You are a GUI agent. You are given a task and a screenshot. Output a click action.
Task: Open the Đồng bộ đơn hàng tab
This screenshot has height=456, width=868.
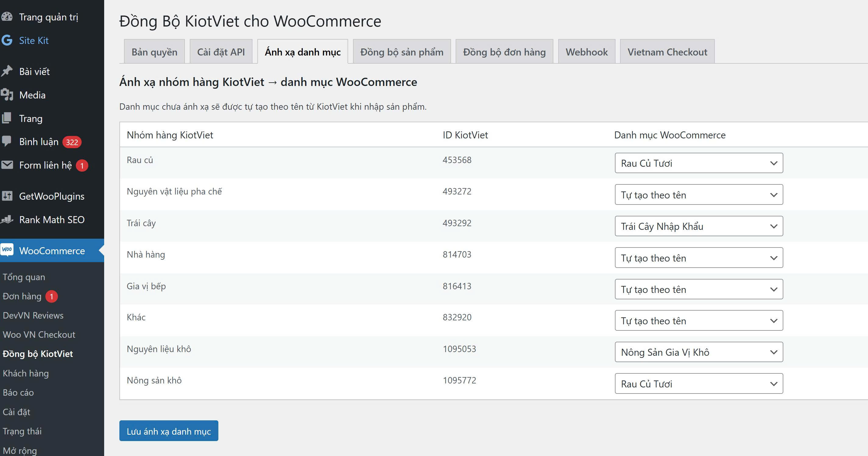pyautogui.click(x=504, y=52)
